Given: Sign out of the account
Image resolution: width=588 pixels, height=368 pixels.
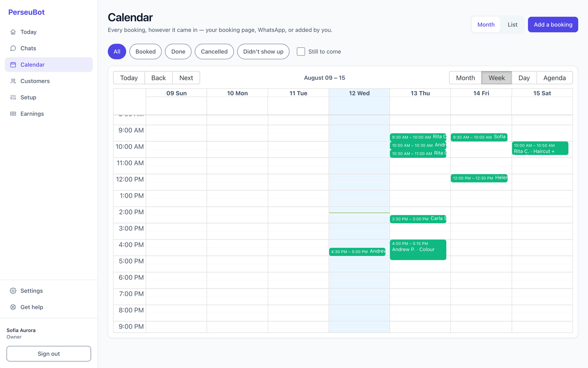Looking at the screenshot, I should [x=49, y=354].
